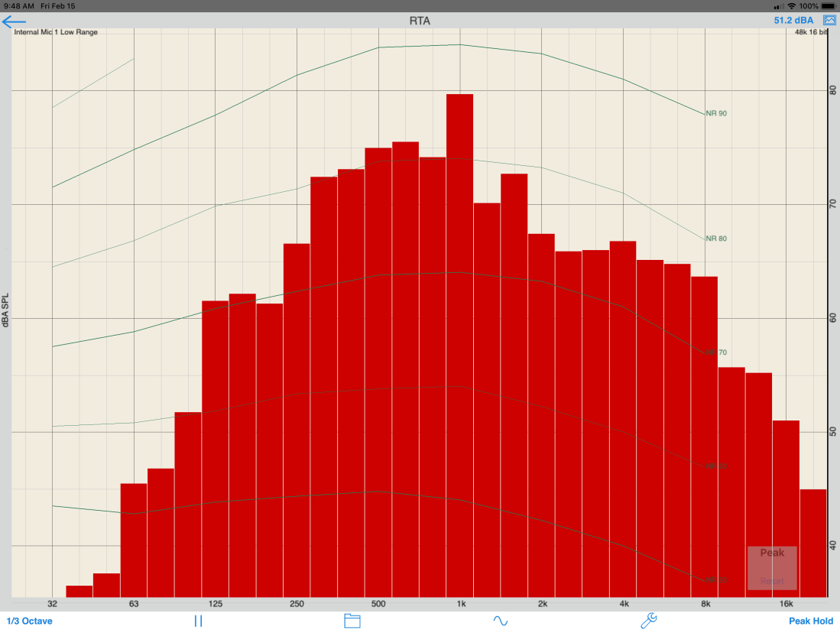
Task: Toggle the Peak overlay button
Action: click(772, 554)
